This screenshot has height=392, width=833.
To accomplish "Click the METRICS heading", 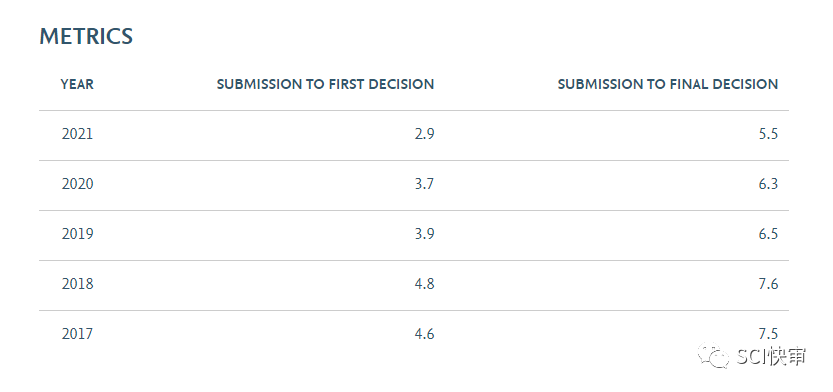I will 86,36.
